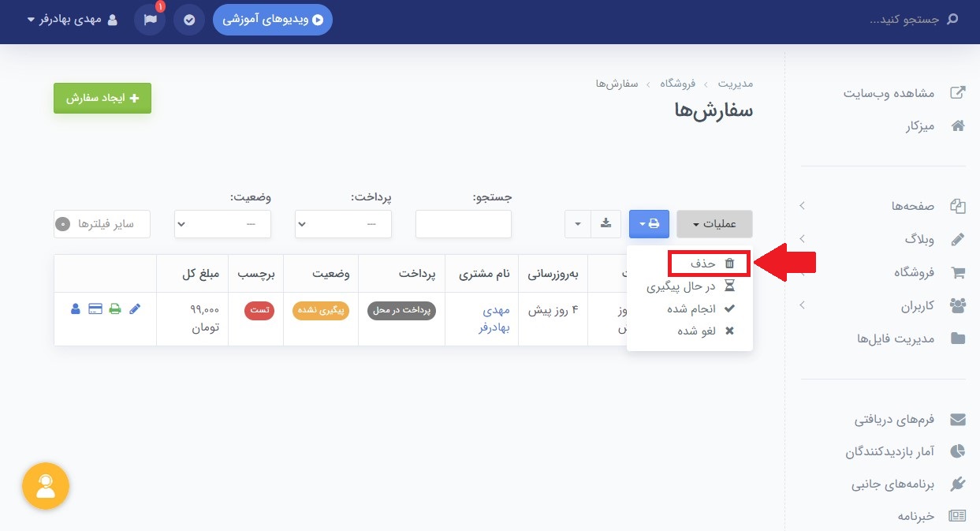Open the وضعیت status dropdown filter
The height and width of the screenshot is (531, 980).
pos(222,224)
